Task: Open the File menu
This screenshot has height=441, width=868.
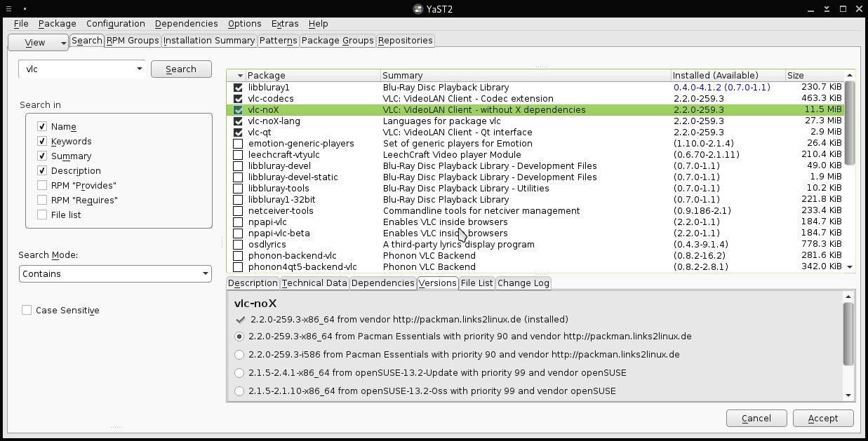Action: point(21,24)
